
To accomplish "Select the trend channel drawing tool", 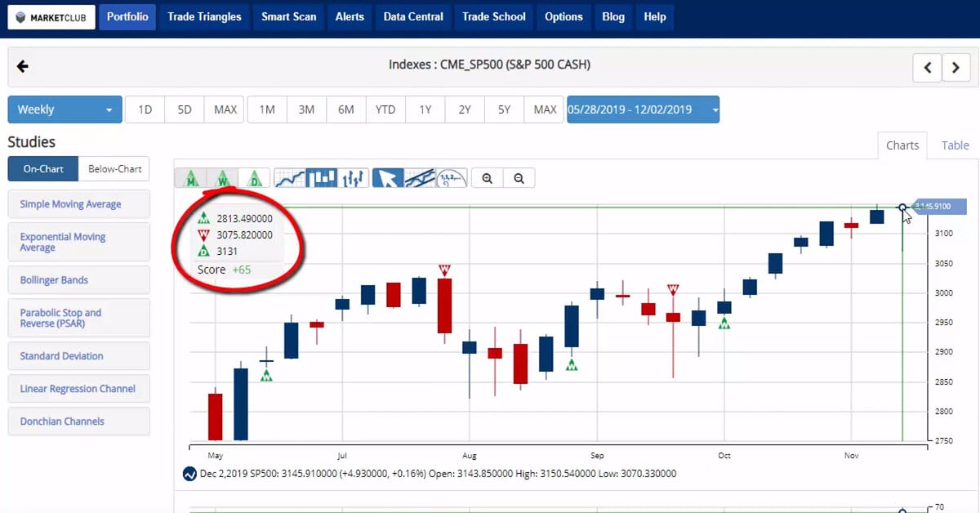I will pos(419,178).
